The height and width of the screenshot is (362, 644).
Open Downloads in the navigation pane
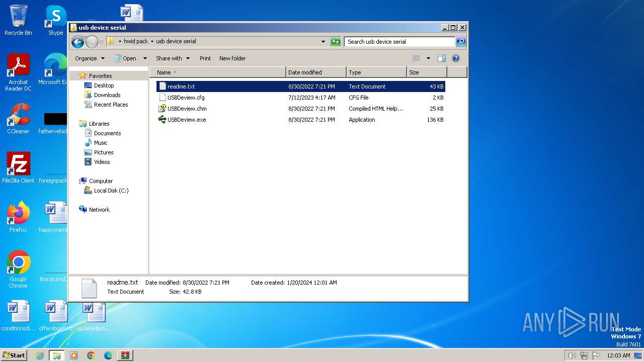click(x=107, y=95)
